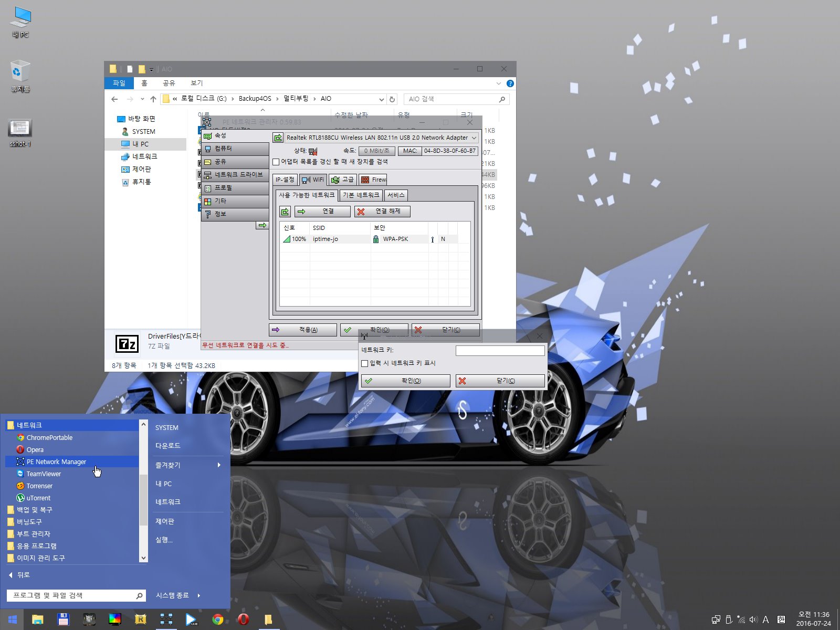840x630 pixels.
Task: Select the iptime-jo SSID entry
Action: [x=325, y=239]
